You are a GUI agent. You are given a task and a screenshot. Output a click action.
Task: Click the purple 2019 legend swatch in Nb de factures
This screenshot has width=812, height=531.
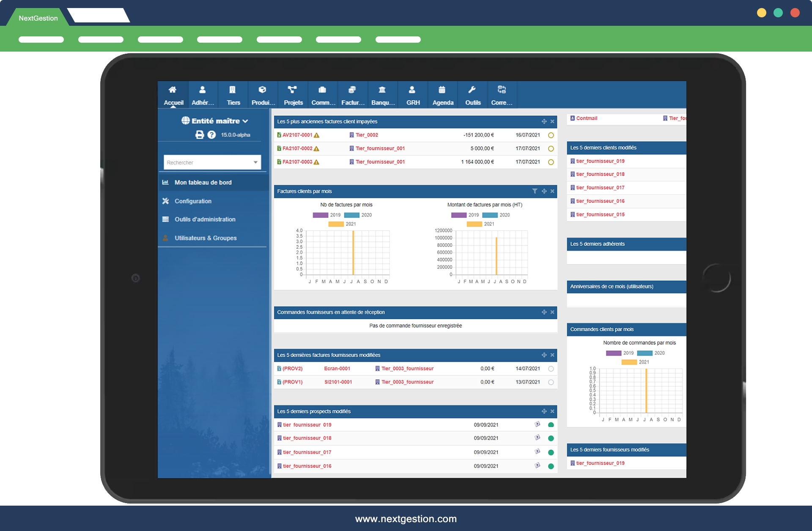click(321, 215)
